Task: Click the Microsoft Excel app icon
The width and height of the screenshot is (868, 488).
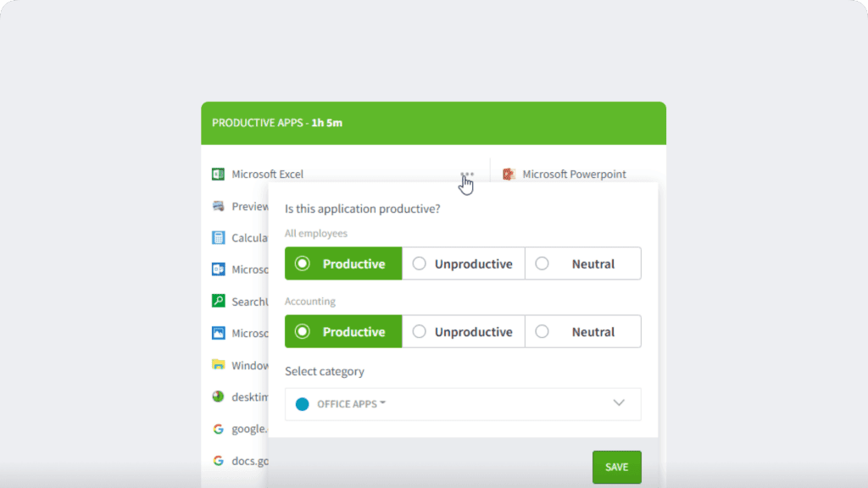Action: (219, 174)
